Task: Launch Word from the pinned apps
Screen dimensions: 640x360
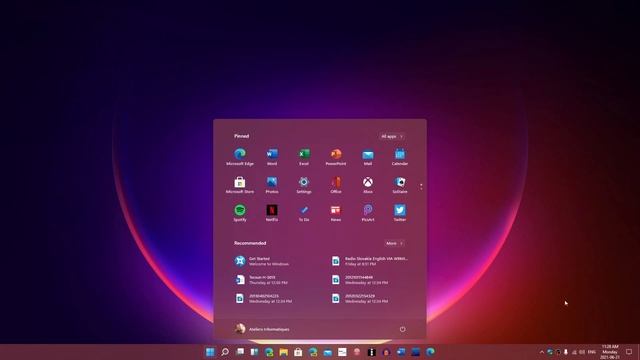Action: (x=272, y=157)
